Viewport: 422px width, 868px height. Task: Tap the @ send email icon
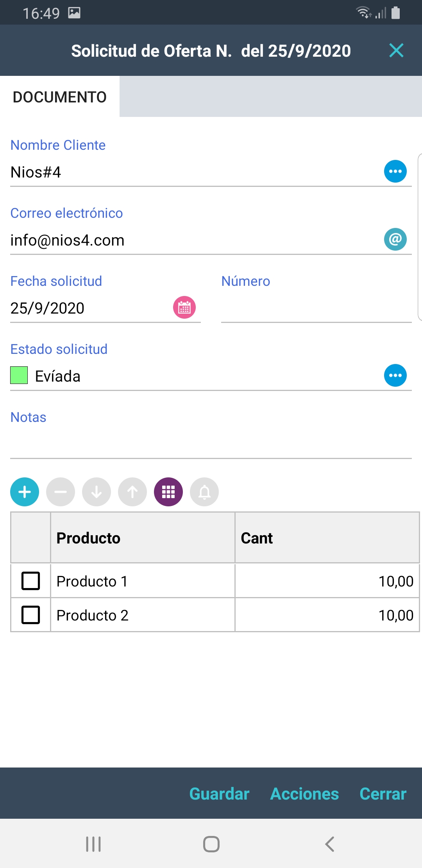(x=395, y=239)
